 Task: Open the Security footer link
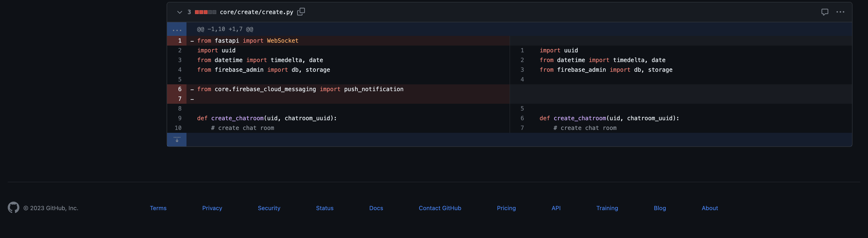tap(269, 208)
